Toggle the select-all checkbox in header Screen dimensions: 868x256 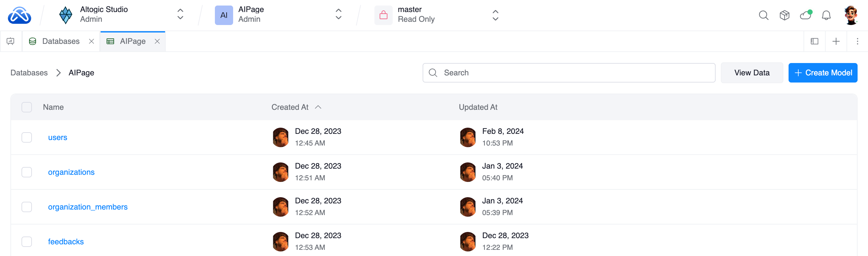[x=27, y=107]
